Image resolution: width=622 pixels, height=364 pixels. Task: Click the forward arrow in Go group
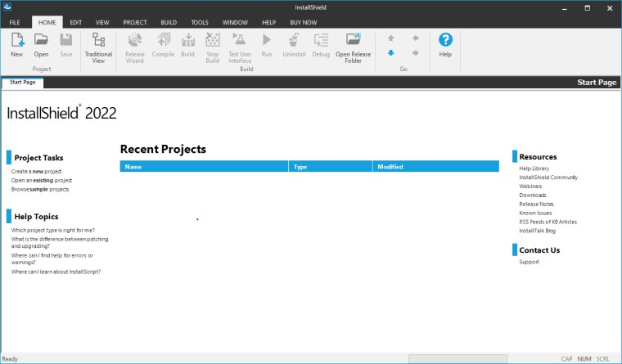(x=415, y=52)
